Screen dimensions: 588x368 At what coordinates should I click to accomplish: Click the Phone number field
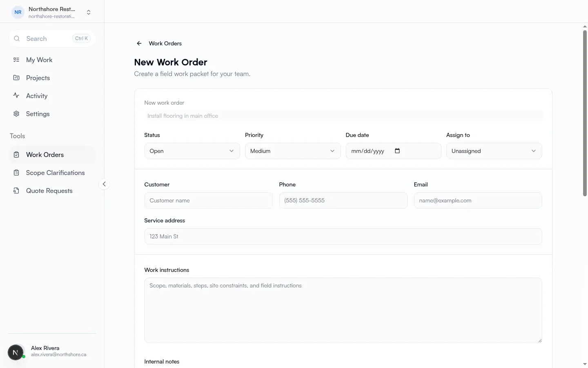click(x=343, y=200)
